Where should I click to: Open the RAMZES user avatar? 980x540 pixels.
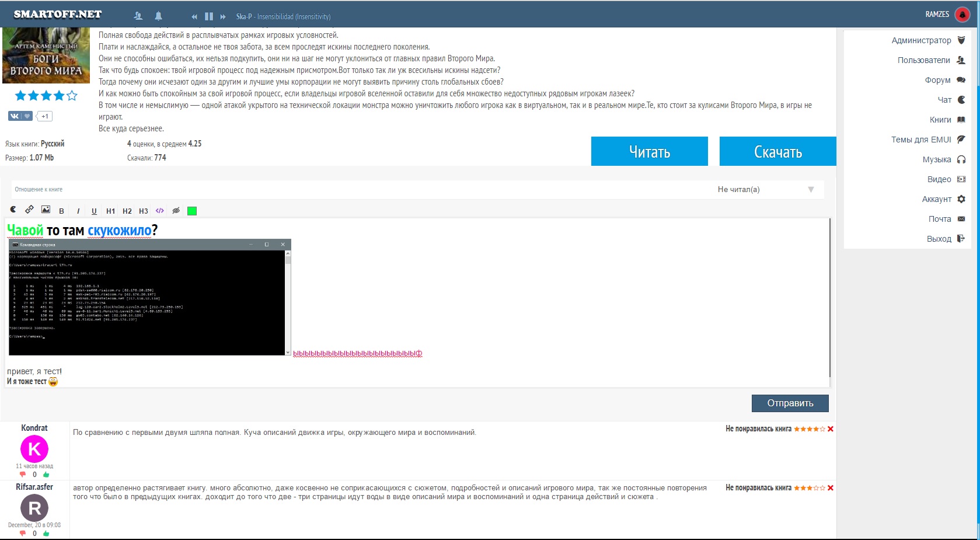coord(962,15)
